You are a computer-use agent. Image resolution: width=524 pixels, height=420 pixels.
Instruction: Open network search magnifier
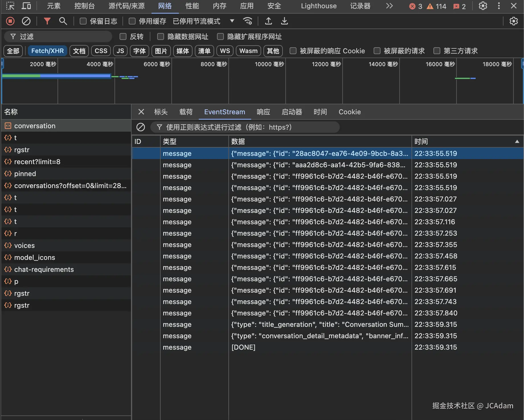pyautogui.click(x=63, y=21)
